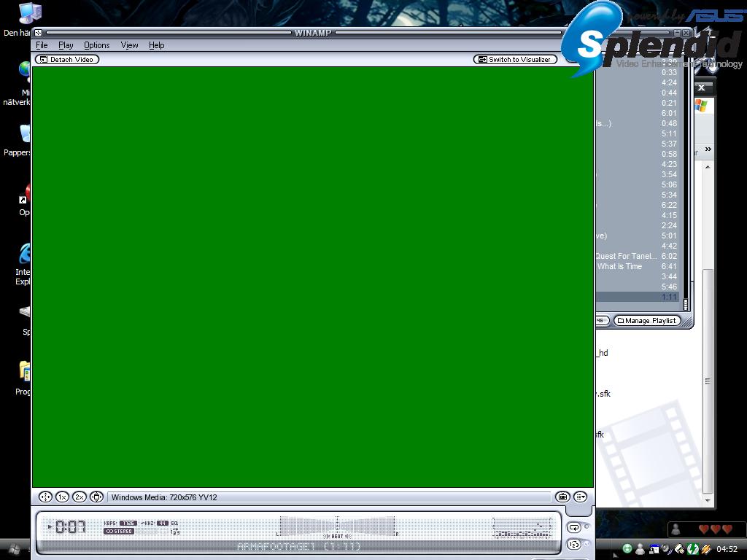Open the File menu
The height and width of the screenshot is (560, 747).
point(42,45)
